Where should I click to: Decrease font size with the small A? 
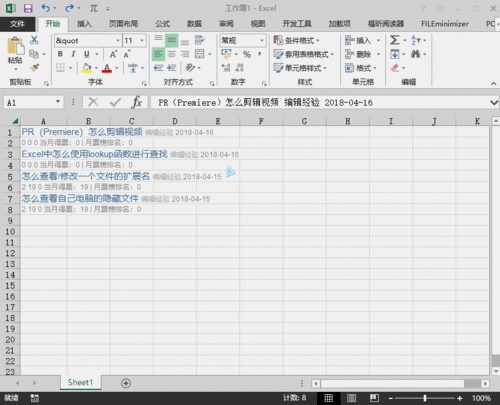click(127, 54)
